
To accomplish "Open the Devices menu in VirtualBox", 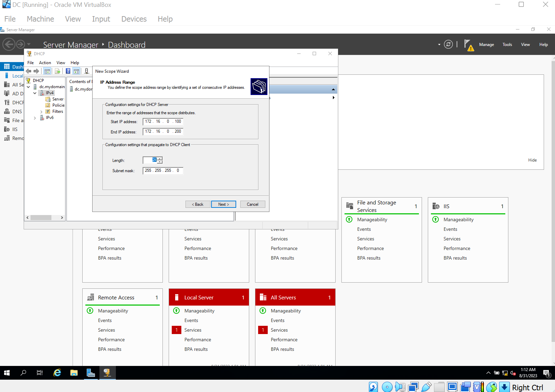I will pyautogui.click(x=134, y=19).
